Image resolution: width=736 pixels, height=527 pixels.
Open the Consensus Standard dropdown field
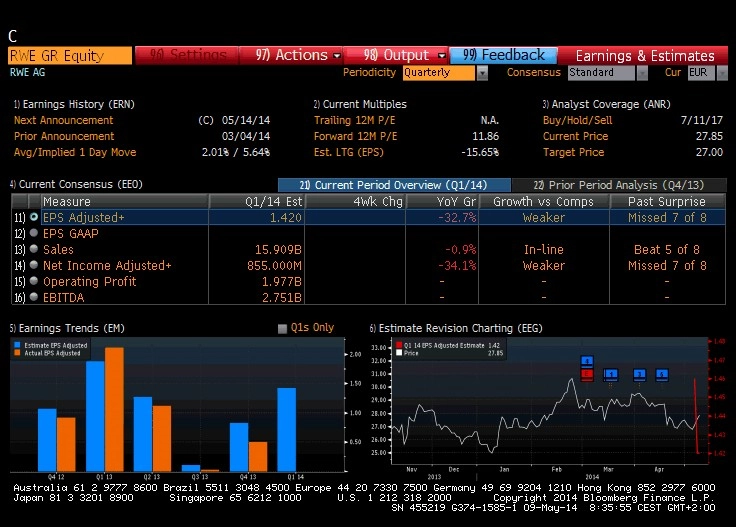[601, 73]
